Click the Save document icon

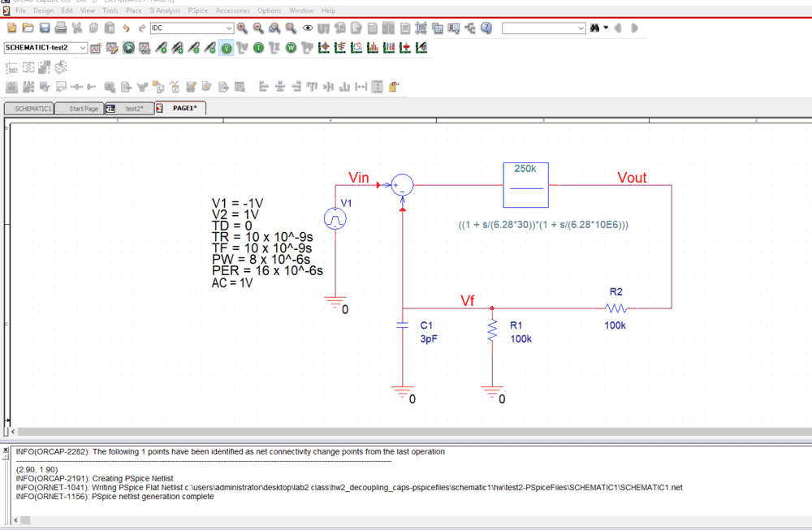[44, 28]
